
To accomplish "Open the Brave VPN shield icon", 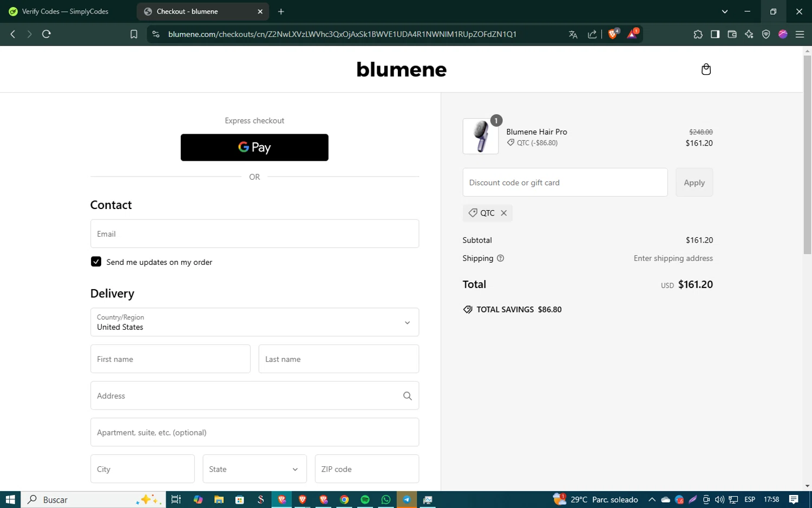I will pos(766,34).
